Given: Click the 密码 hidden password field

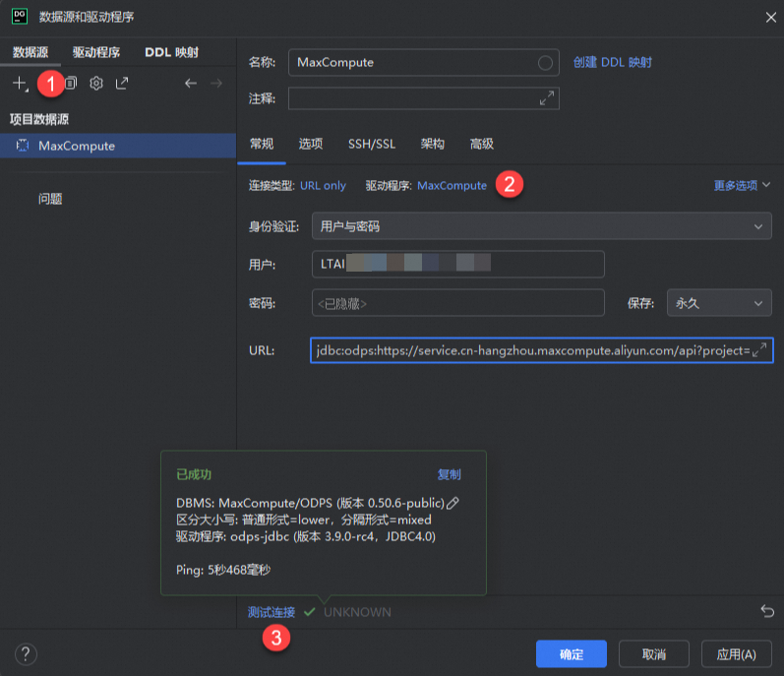Looking at the screenshot, I should (x=458, y=303).
